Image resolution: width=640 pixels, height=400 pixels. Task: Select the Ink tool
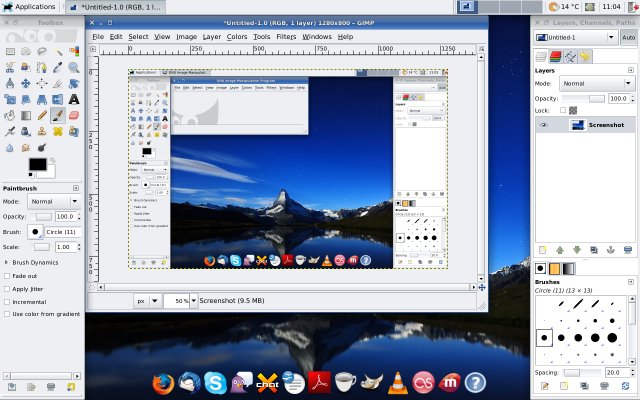26,131
